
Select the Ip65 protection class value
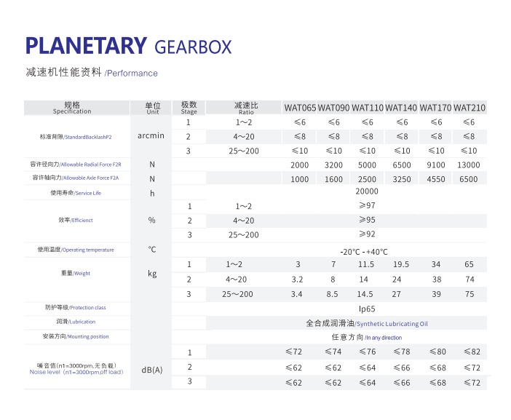(x=366, y=308)
